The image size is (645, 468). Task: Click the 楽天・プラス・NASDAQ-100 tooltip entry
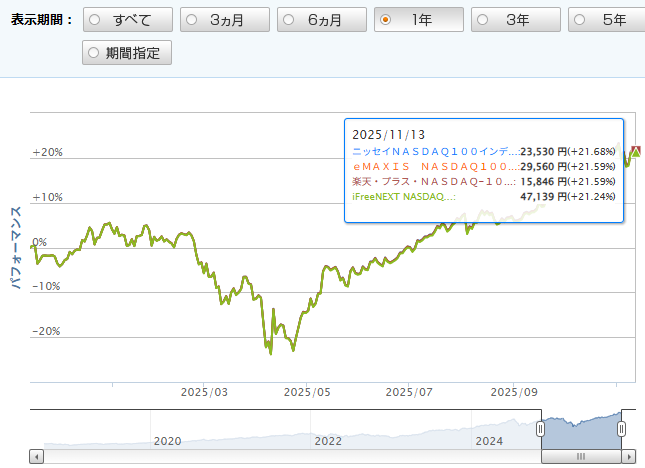(435, 182)
